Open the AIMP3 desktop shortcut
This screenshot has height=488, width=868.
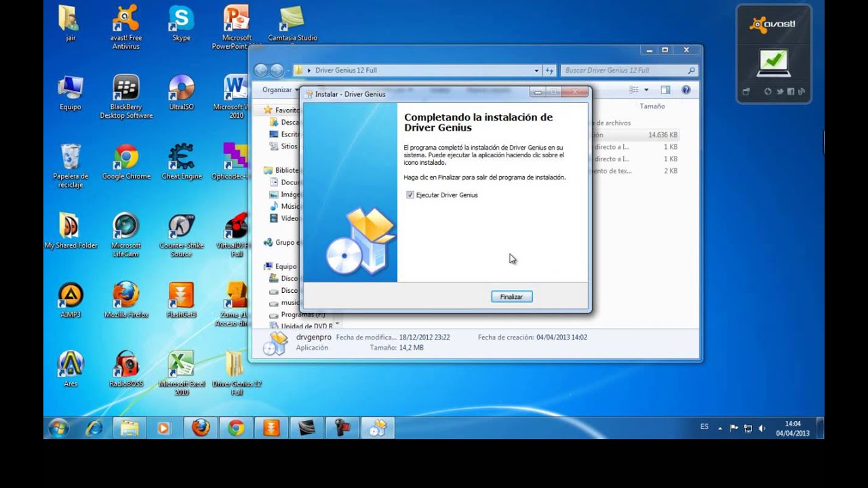[x=71, y=300]
